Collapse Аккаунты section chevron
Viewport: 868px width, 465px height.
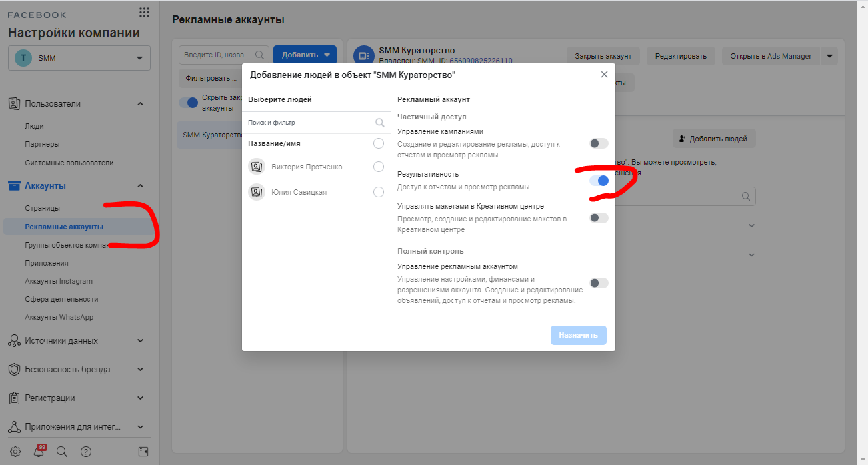coord(140,186)
